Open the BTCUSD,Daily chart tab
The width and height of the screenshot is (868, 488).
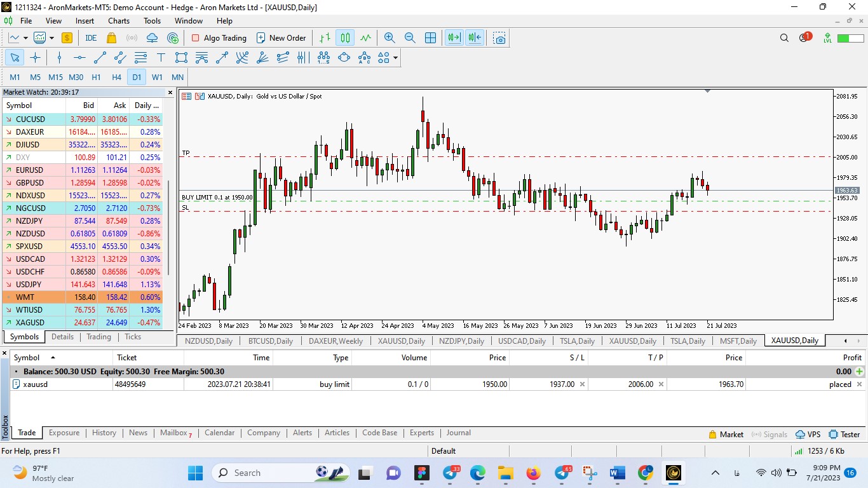(270, 341)
